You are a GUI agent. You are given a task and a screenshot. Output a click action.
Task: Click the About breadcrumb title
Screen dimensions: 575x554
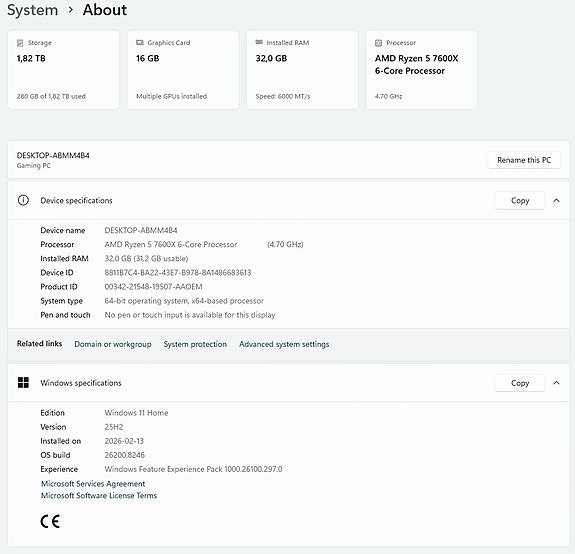pyautogui.click(x=105, y=10)
